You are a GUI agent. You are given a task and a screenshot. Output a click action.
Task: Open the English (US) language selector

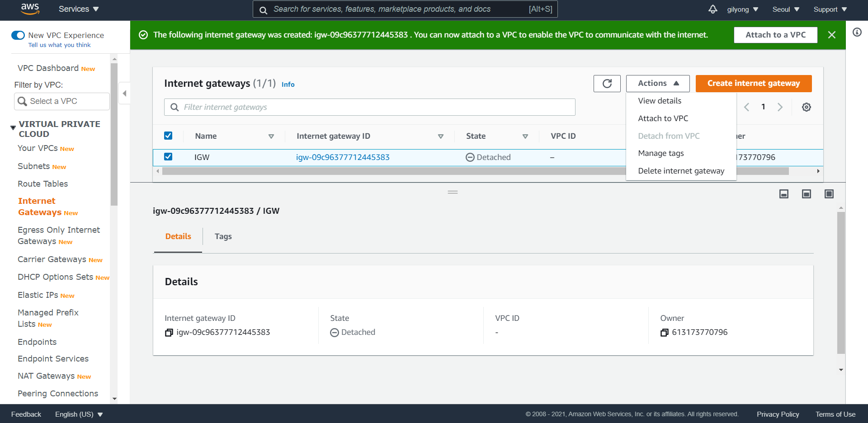(79, 414)
